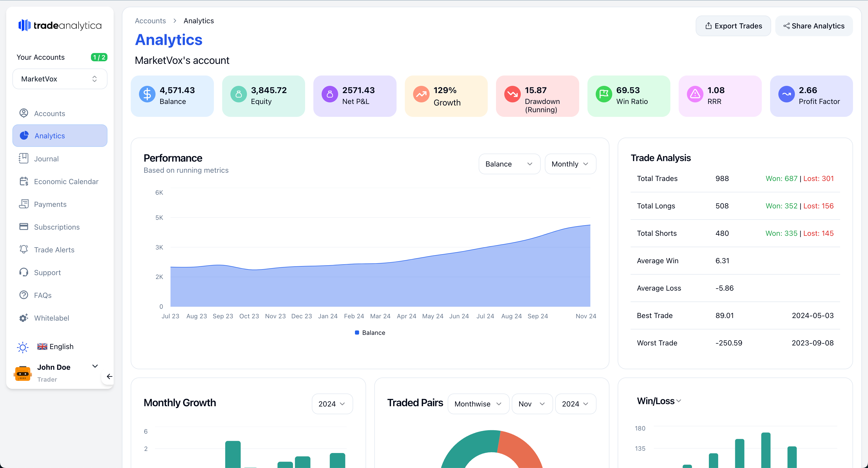Open the MarketVox account selector
This screenshot has width=868, height=468.
coord(60,79)
